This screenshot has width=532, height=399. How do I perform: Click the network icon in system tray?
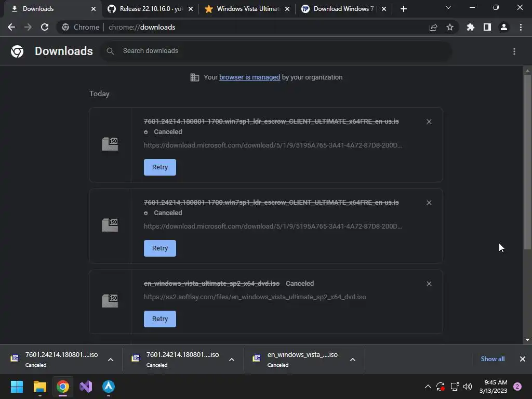point(455,387)
